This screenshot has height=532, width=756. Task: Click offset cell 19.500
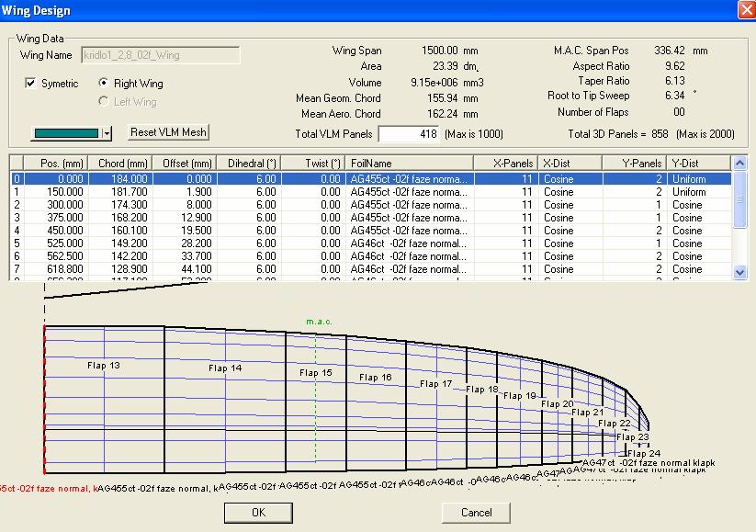pyautogui.click(x=185, y=231)
